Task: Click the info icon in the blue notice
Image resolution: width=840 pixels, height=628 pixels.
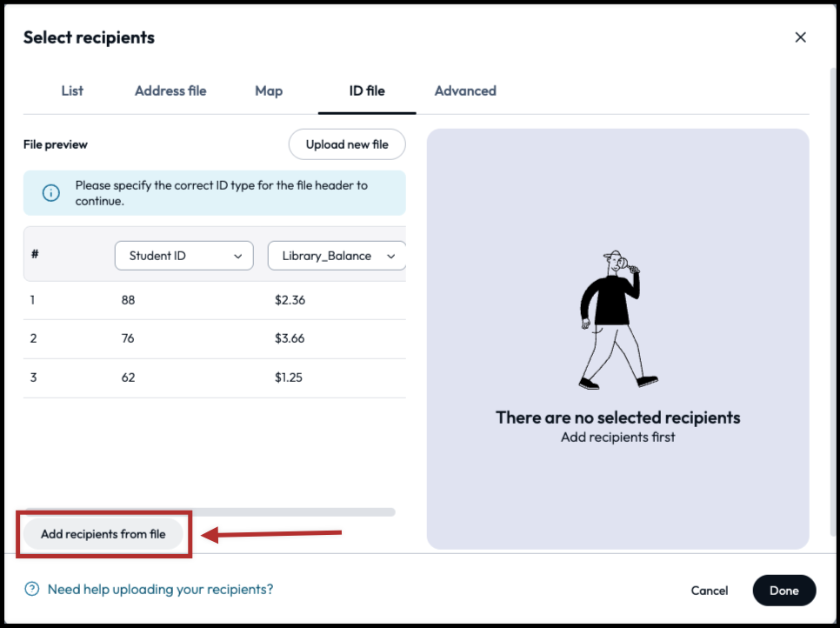Action: point(51,193)
